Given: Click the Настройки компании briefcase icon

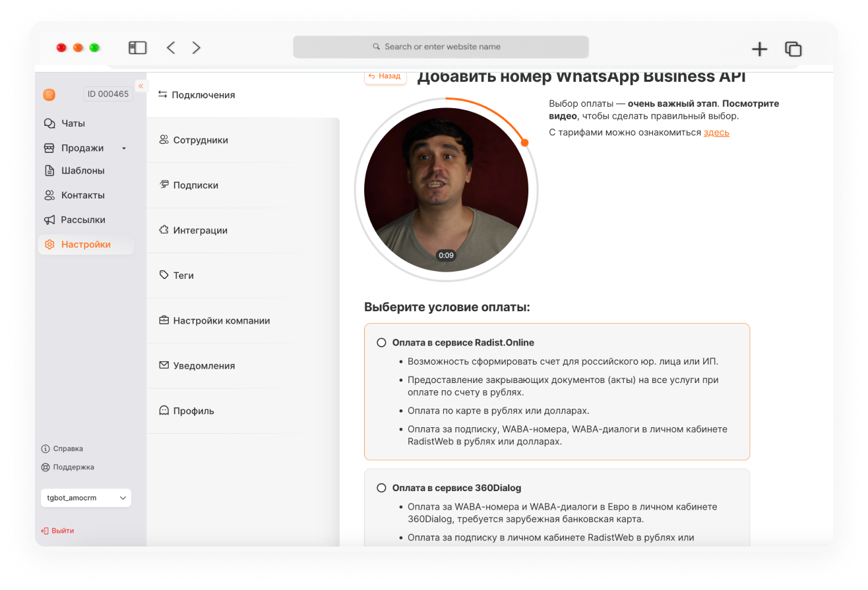Looking at the screenshot, I should pyautogui.click(x=164, y=320).
